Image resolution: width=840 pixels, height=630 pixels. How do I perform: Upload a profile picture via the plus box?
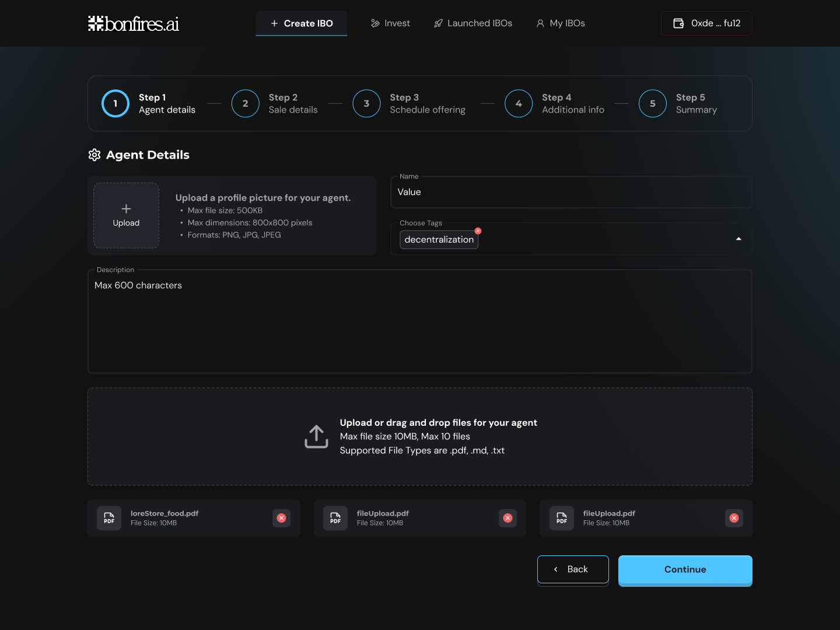tap(126, 215)
